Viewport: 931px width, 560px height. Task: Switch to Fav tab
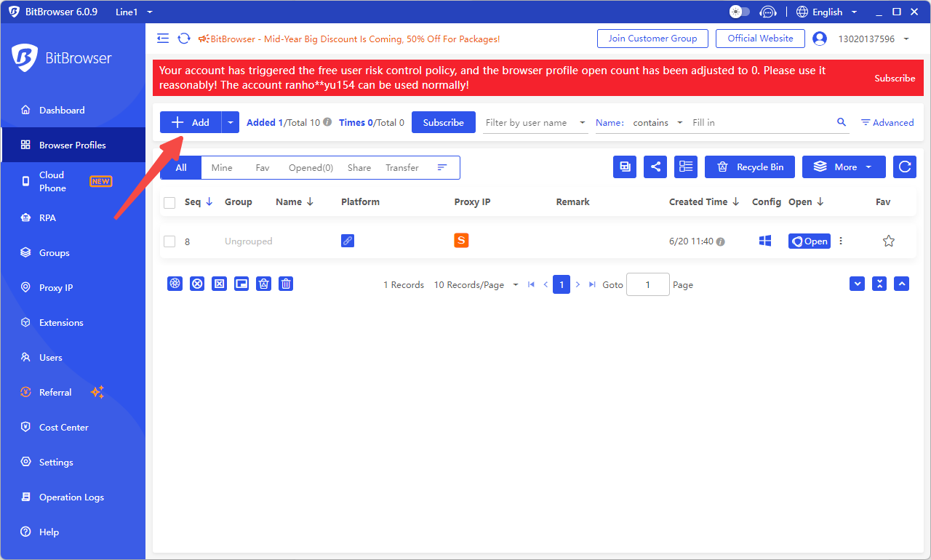point(263,167)
